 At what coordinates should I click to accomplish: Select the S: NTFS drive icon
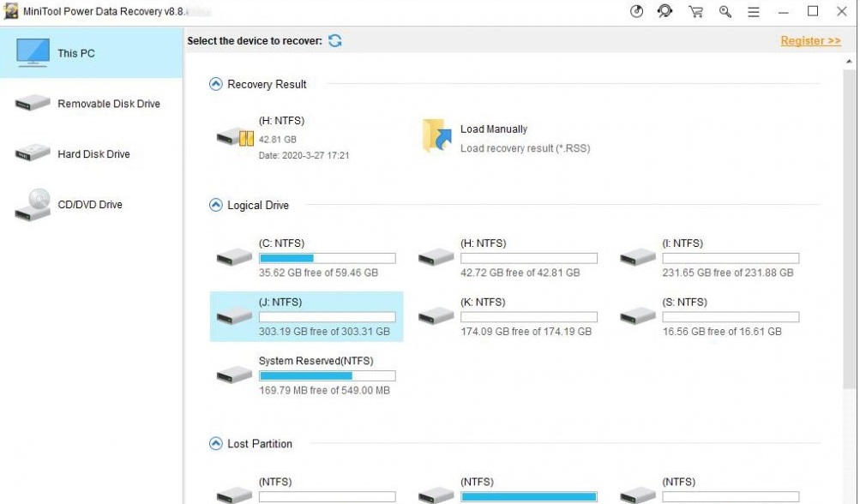coord(638,316)
